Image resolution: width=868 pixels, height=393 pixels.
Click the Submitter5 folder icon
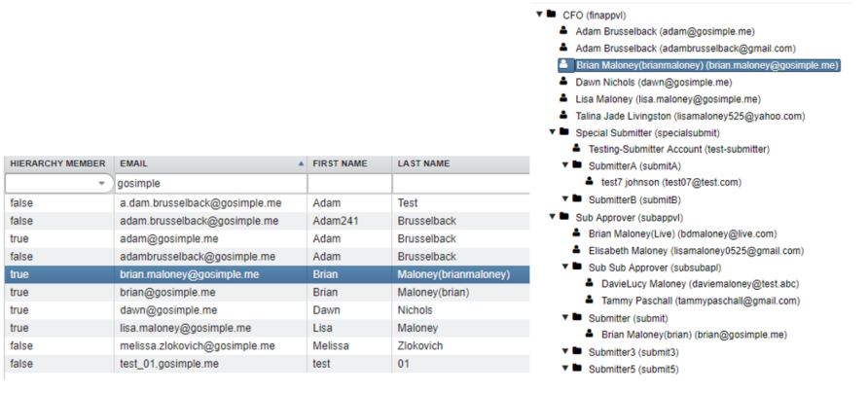coord(576,369)
